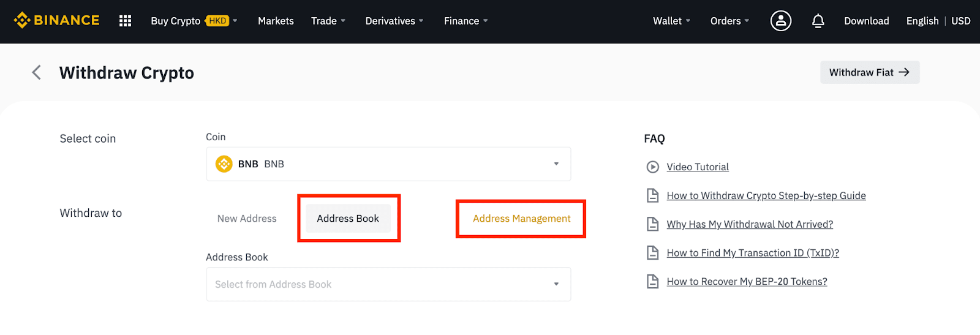Screen dimensions: 980x335
Task: Expand the BNB coin dropdown
Action: click(x=556, y=164)
